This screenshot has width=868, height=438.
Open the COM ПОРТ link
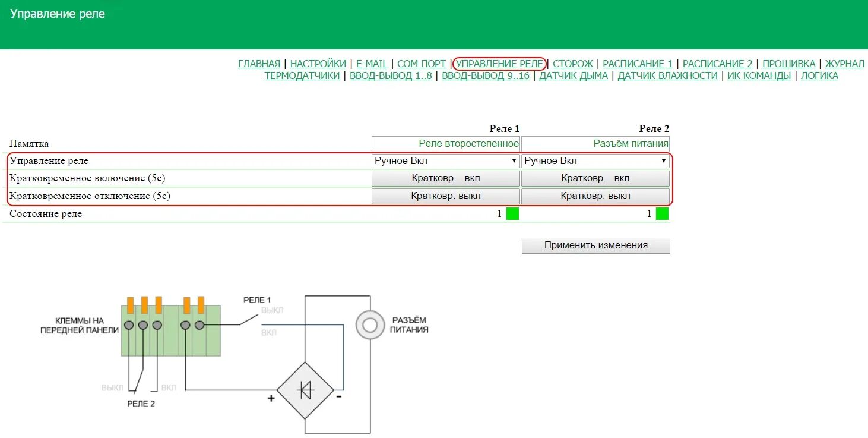422,64
